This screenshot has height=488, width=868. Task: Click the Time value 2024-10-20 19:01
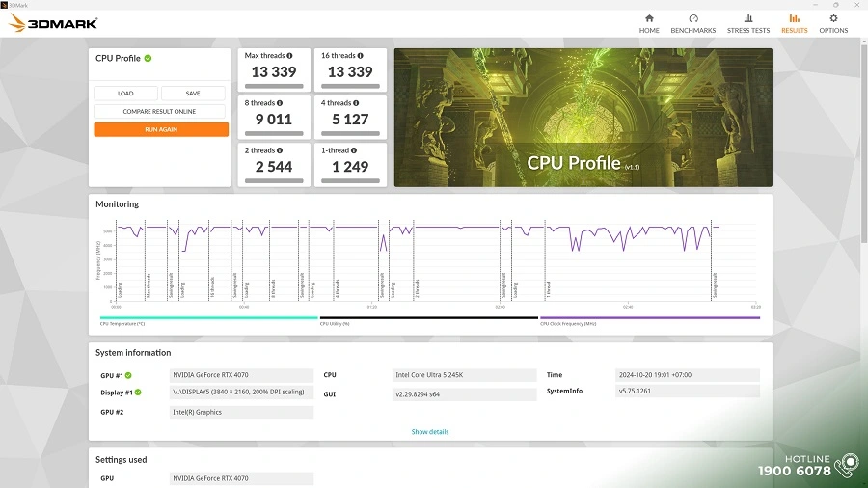coord(688,375)
